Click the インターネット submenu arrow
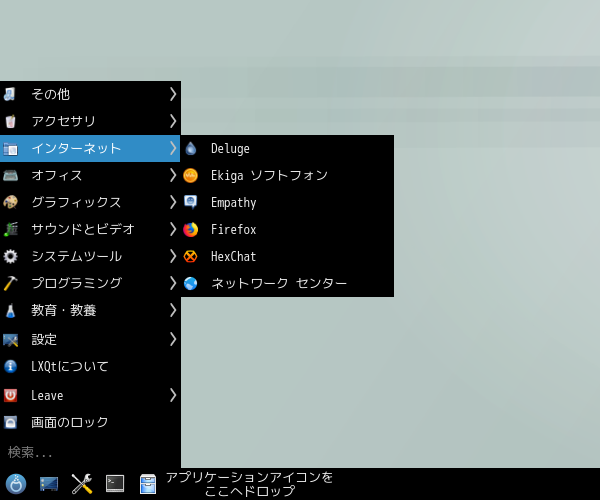 point(173,148)
